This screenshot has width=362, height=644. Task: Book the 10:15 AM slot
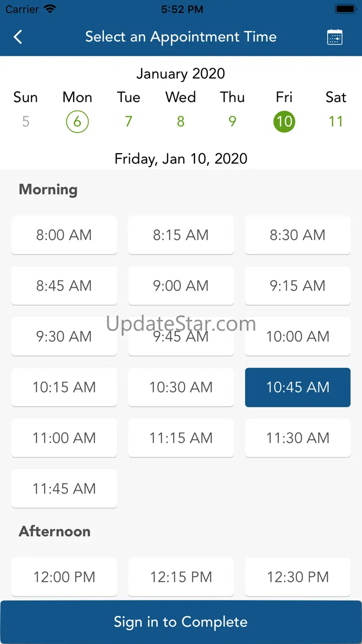[64, 387]
